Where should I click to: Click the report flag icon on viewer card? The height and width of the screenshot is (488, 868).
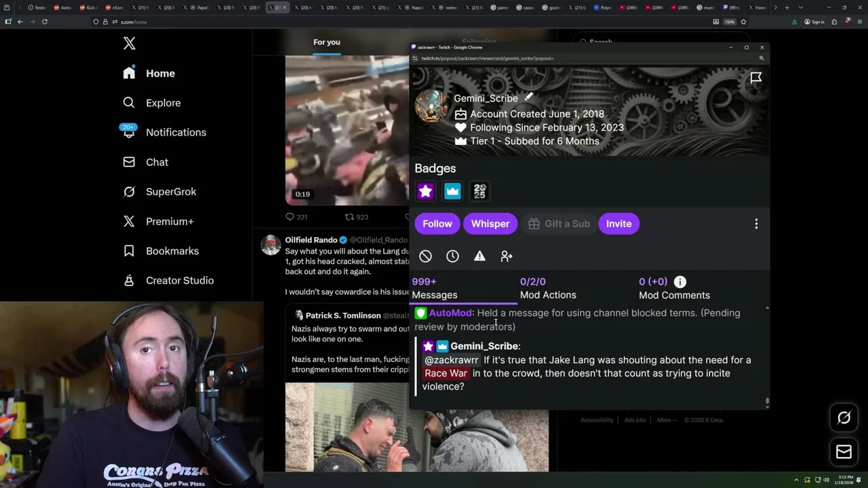click(x=756, y=78)
